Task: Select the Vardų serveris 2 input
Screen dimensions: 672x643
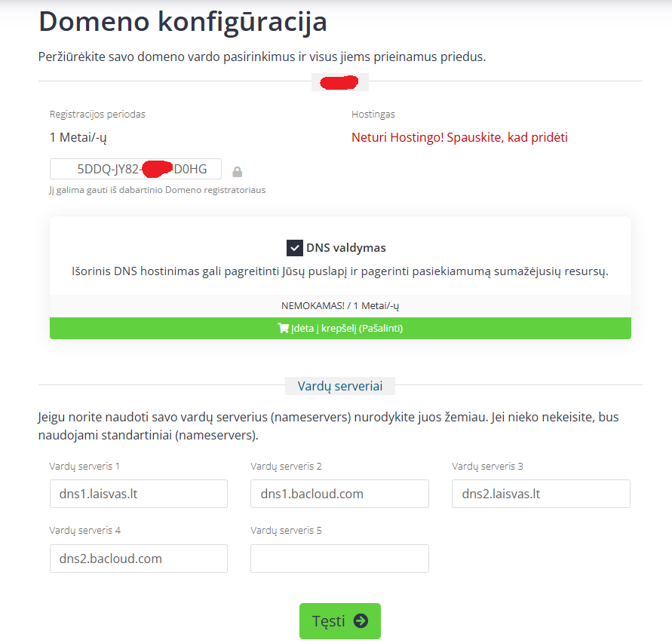Action: [339, 494]
